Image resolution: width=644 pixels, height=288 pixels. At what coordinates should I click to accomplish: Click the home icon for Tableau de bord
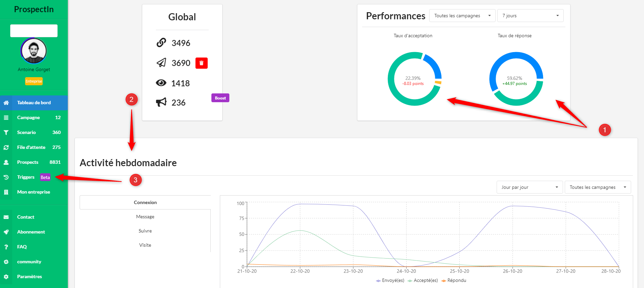coord(6,103)
